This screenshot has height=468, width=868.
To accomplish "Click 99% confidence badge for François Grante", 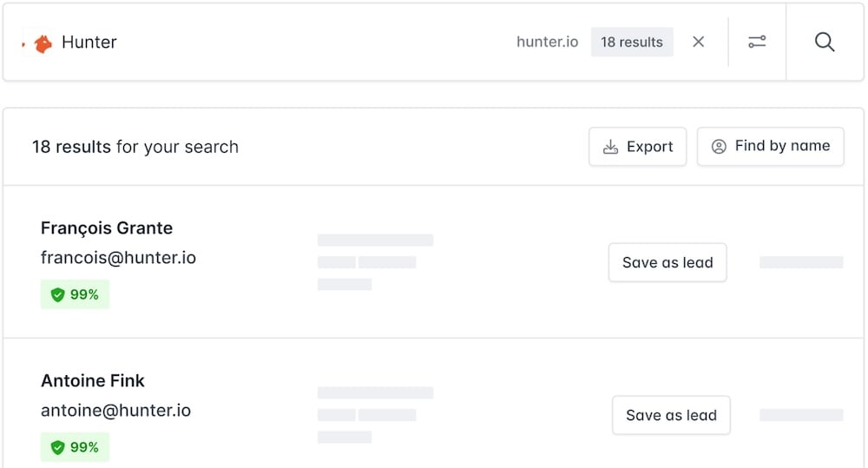I will point(75,294).
